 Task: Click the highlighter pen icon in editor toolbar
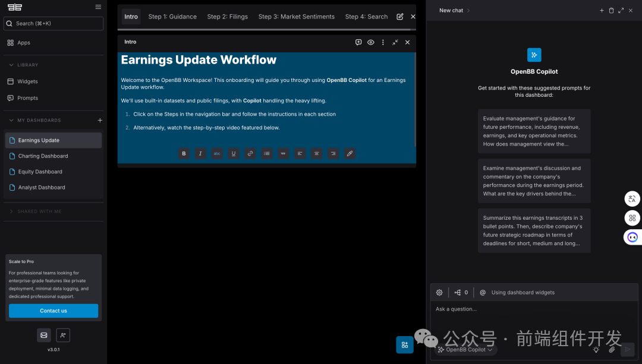pyautogui.click(x=350, y=153)
